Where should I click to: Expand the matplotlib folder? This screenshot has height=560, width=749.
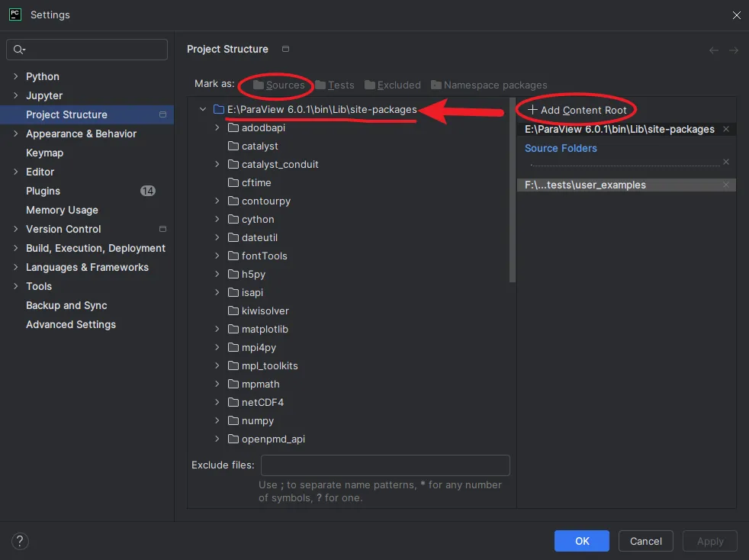tap(217, 329)
